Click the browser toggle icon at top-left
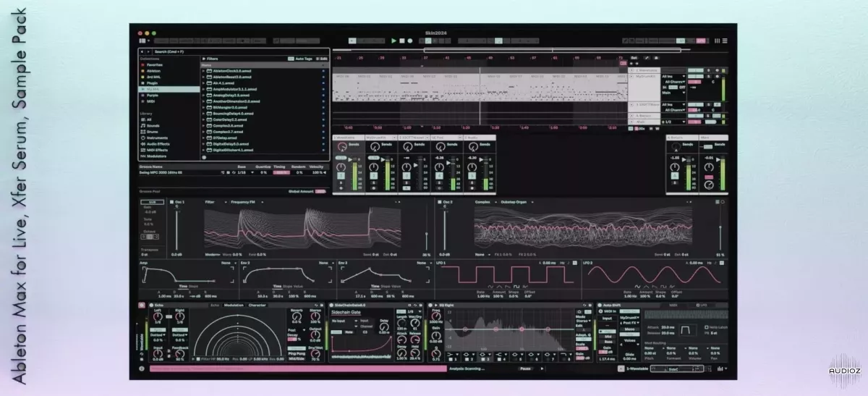This screenshot has height=396, width=868. tap(142, 41)
